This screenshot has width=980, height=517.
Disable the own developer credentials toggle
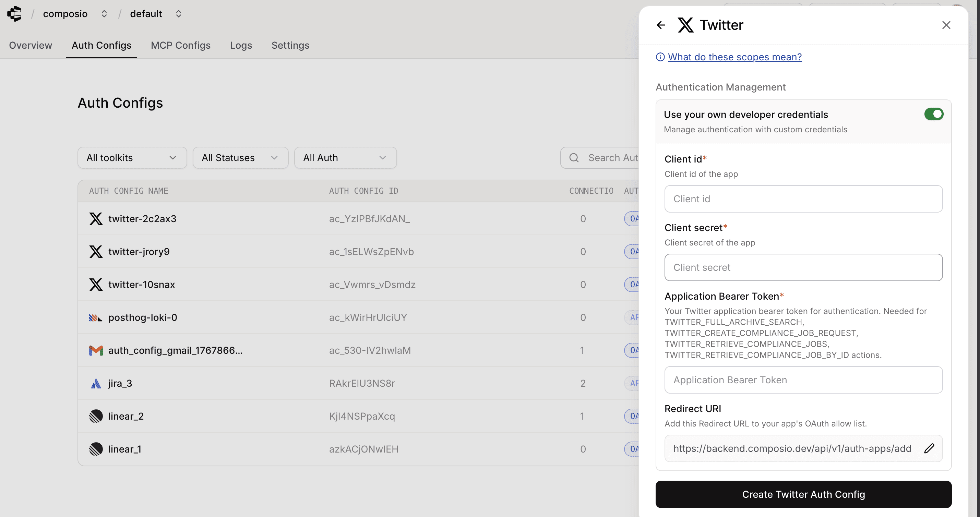point(933,114)
